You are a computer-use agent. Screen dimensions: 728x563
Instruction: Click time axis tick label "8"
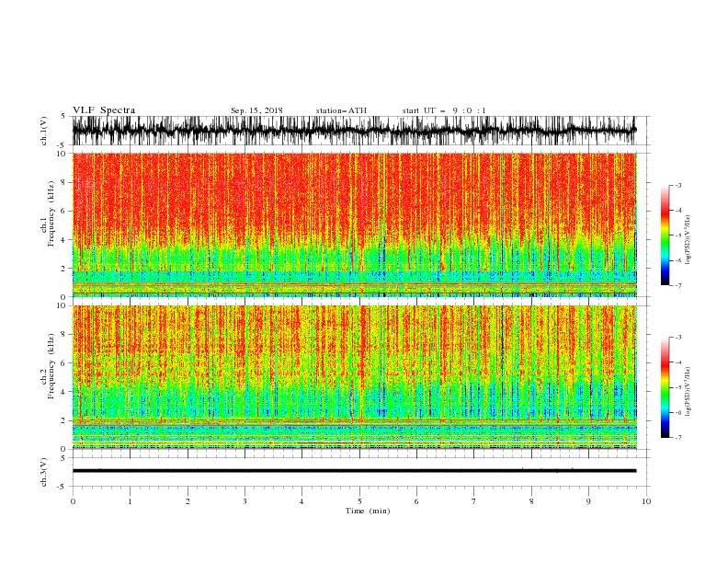[531, 501]
